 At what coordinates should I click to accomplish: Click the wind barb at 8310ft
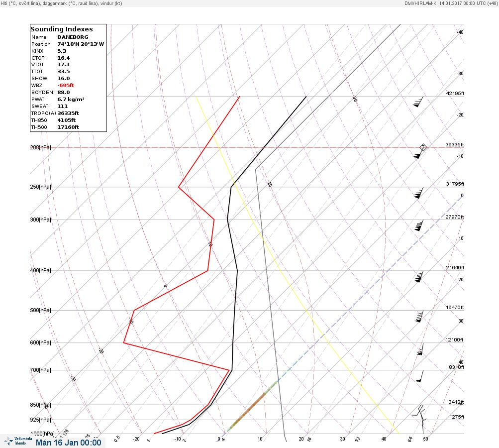tap(420, 376)
